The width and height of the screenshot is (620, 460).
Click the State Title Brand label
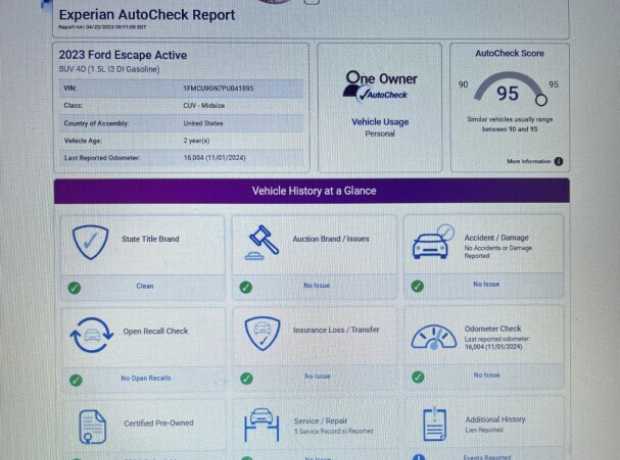click(x=151, y=239)
